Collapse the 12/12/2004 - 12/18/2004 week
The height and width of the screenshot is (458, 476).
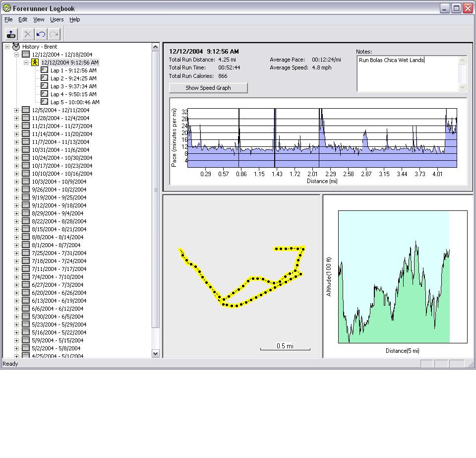[17, 55]
